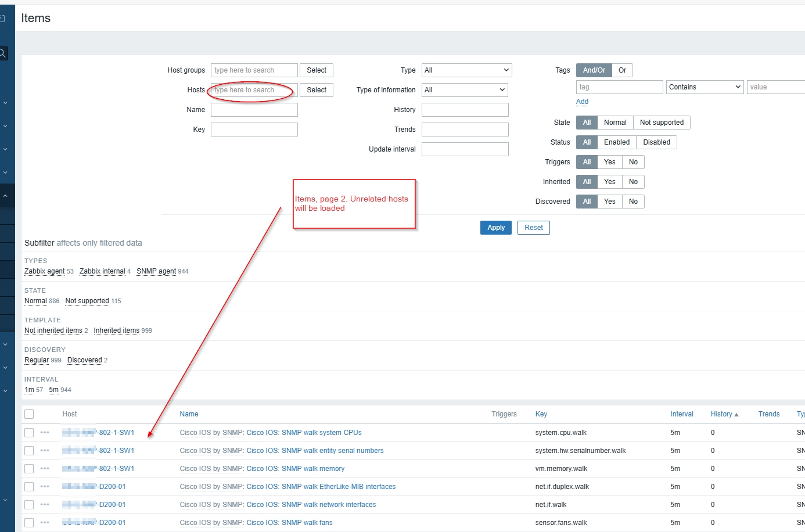The height and width of the screenshot is (532, 805).
Task: Open three-dot menu for SNMP walk system CPUs
Action: coord(45,433)
